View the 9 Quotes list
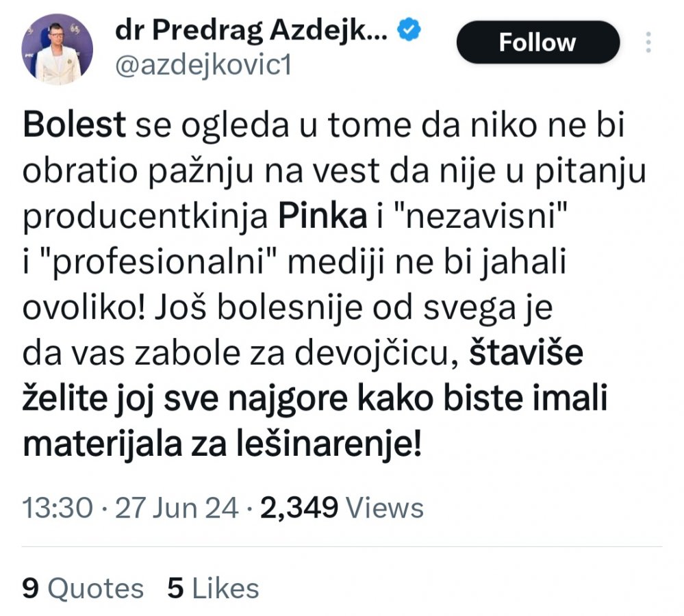This screenshot has height=616, width=684. (83, 589)
